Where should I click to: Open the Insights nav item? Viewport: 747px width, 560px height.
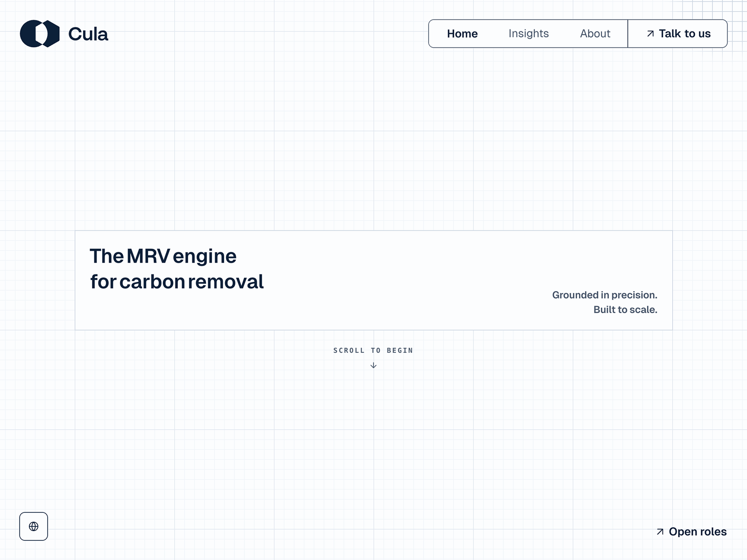(529, 34)
